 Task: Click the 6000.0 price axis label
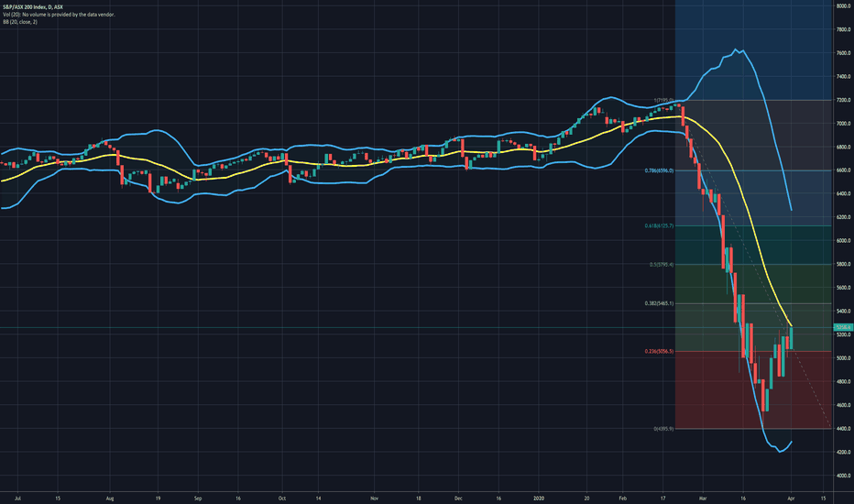click(843, 241)
